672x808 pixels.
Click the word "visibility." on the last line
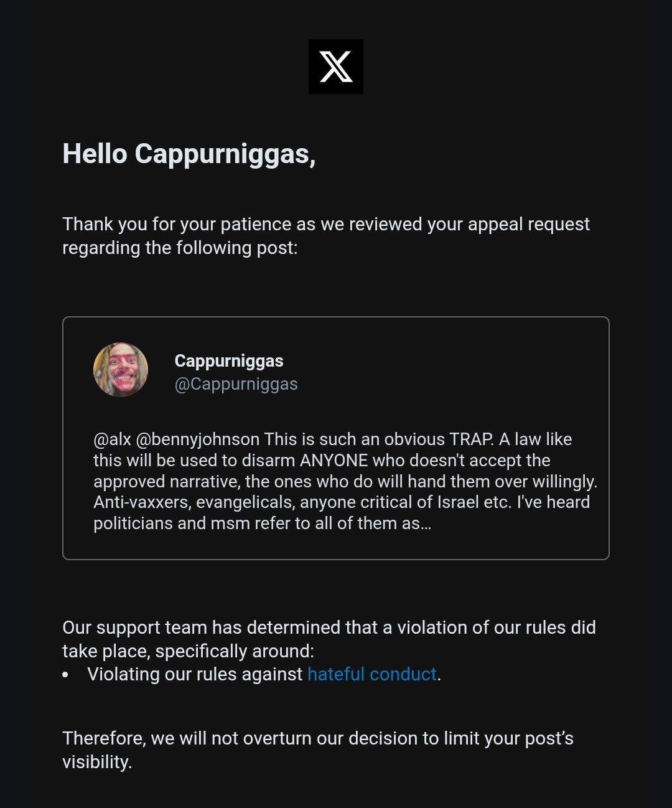(97, 763)
